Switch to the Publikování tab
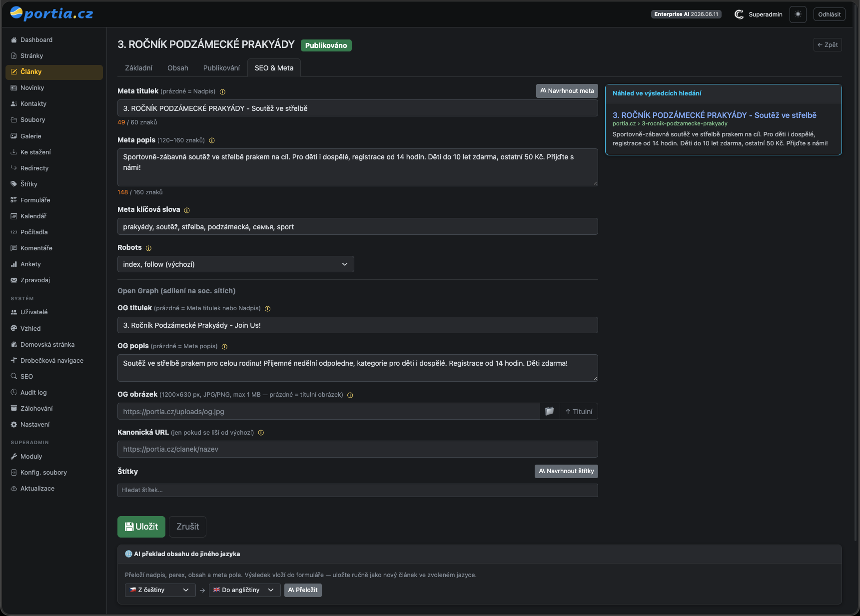This screenshot has width=860, height=616. (221, 68)
